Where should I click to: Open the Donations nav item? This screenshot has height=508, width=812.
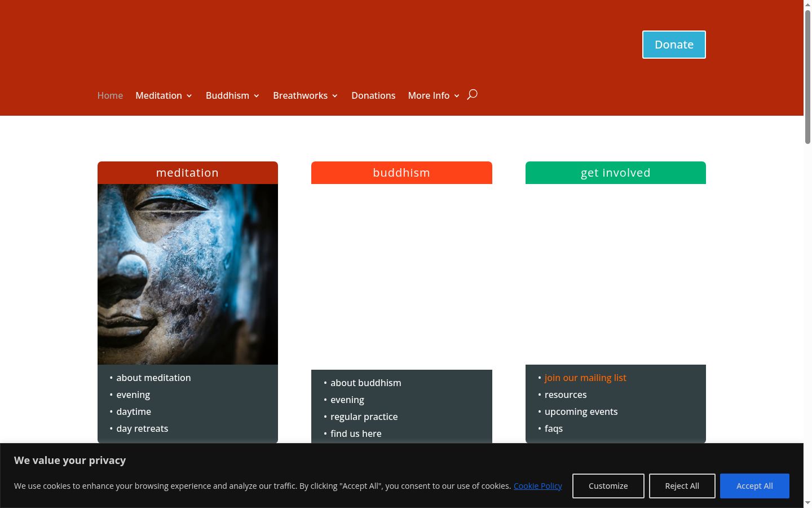(x=373, y=95)
